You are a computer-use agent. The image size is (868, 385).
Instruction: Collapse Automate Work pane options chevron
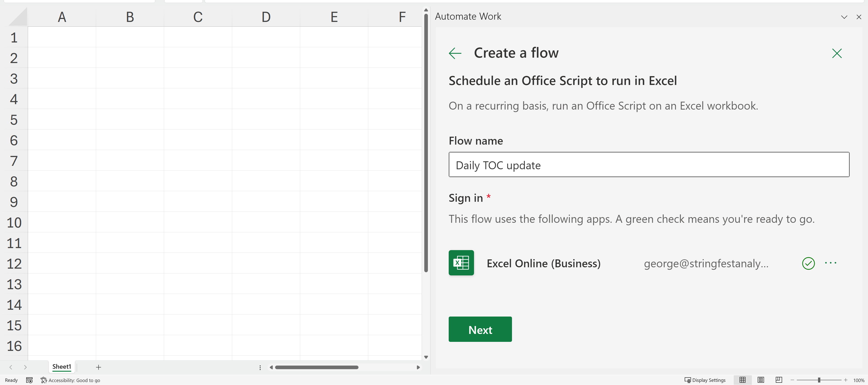[844, 17]
